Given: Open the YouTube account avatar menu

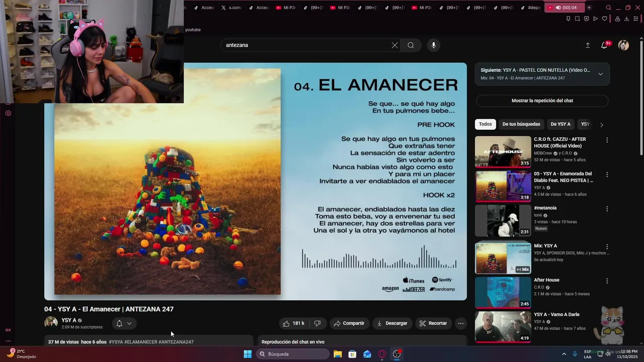Looking at the screenshot, I should pyautogui.click(x=623, y=45).
